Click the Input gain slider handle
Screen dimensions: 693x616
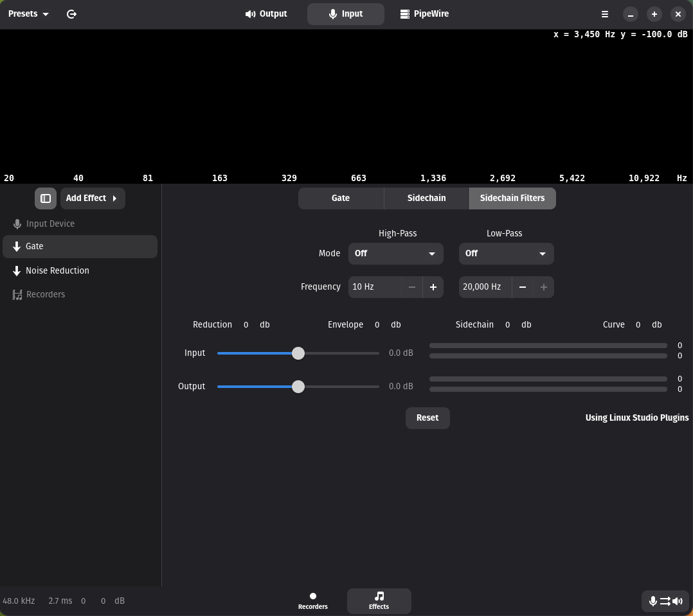click(x=298, y=353)
